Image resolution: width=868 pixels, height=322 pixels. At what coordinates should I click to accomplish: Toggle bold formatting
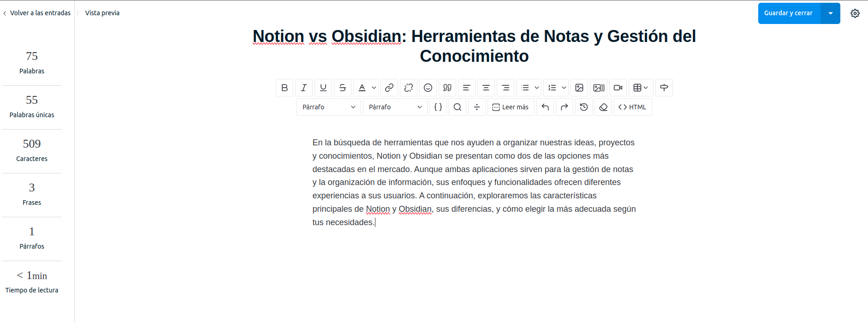(285, 88)
